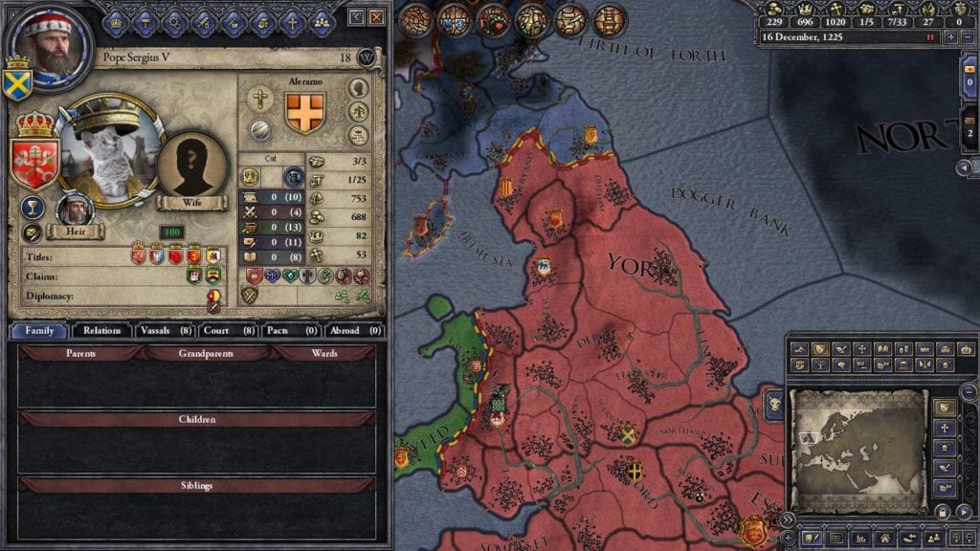980x551 pixels.
Task: Open the ledger bar-chart icon
Action: [x=860, y=538]
